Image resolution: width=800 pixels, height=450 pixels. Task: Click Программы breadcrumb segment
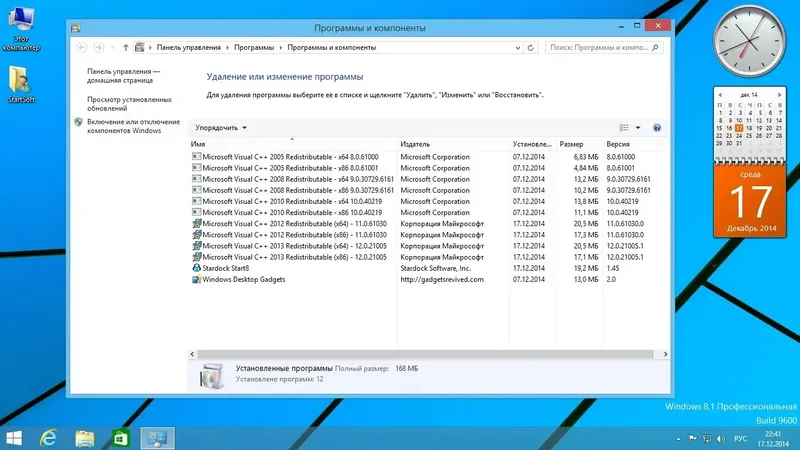(254, 47)
